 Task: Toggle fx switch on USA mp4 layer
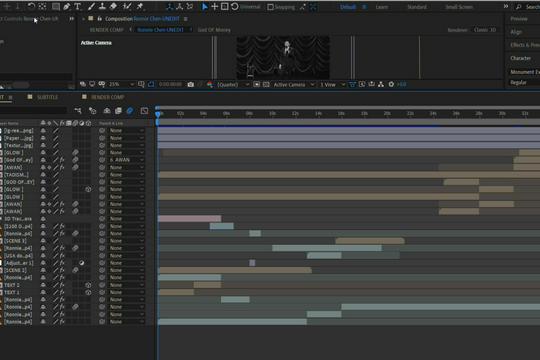(62, 256)
